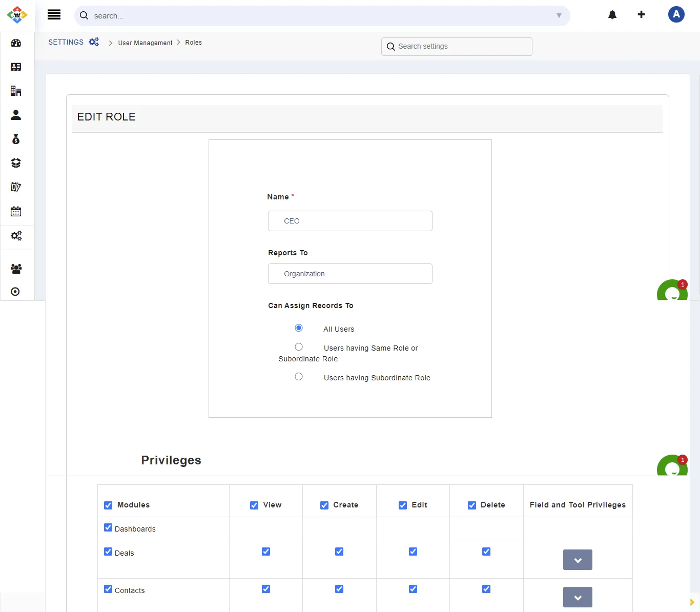Click the money bag deals icon
Viewport: 700px width, 612px height.
click(16, 139)
